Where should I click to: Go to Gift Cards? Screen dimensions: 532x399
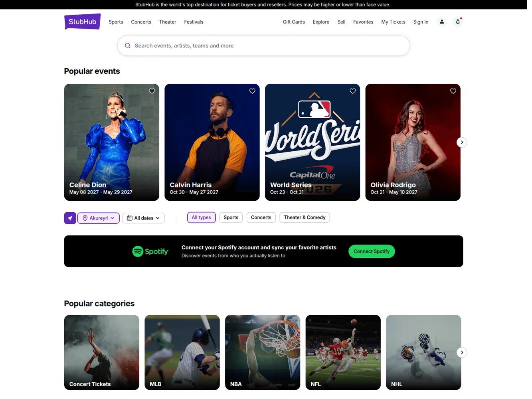click(294, 22)
